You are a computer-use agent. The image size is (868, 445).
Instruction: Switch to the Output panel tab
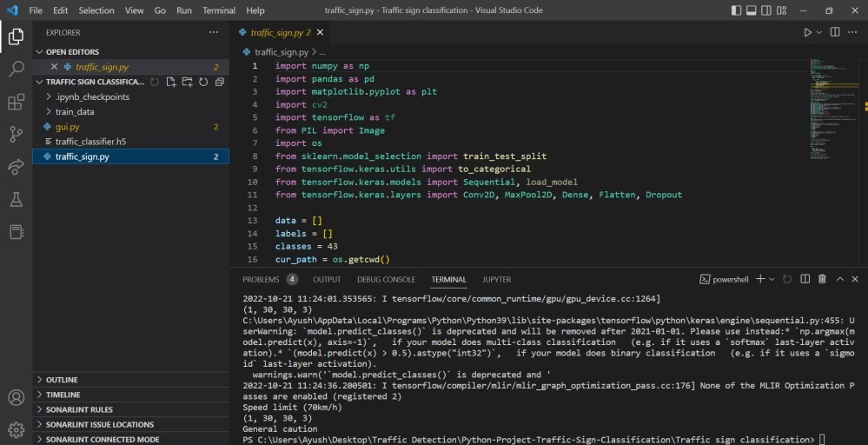327,280
